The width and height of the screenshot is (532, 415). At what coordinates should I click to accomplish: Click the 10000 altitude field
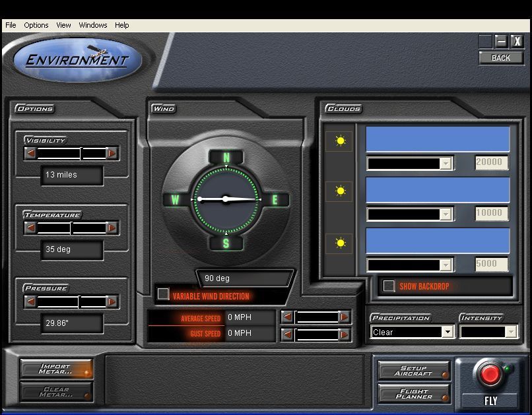[x=492, y=213]
